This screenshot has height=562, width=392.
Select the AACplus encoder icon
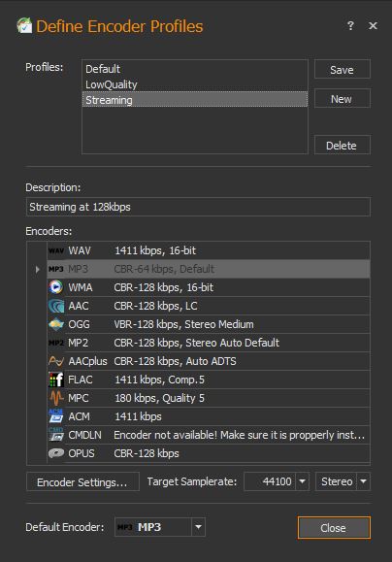tap(56, 361)
